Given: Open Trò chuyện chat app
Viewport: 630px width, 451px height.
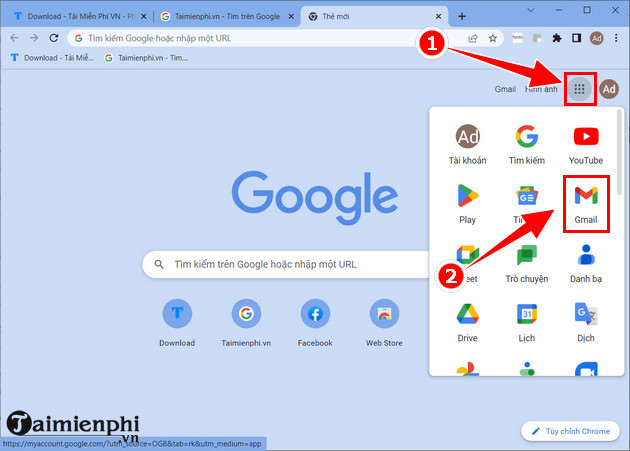Looking at the screenshot, I should [526, 263].
